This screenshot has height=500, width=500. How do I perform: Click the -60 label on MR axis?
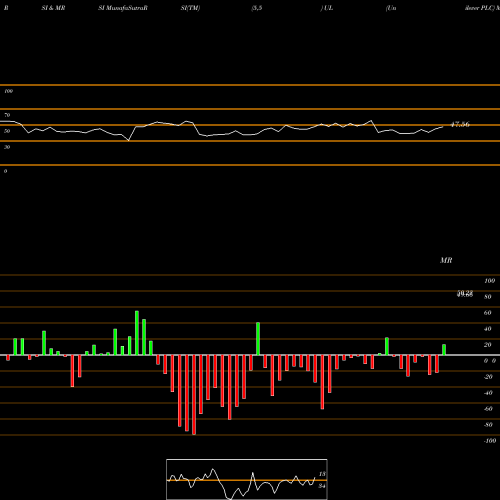pos(488,409)
